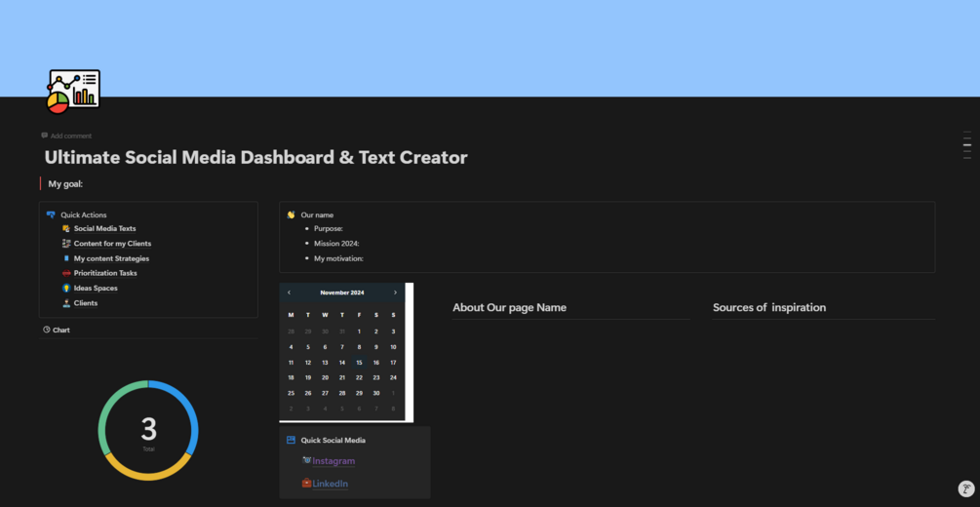Open the LinkedIn link
Viewport: 980px width, 507px height.
coord(330,484)
